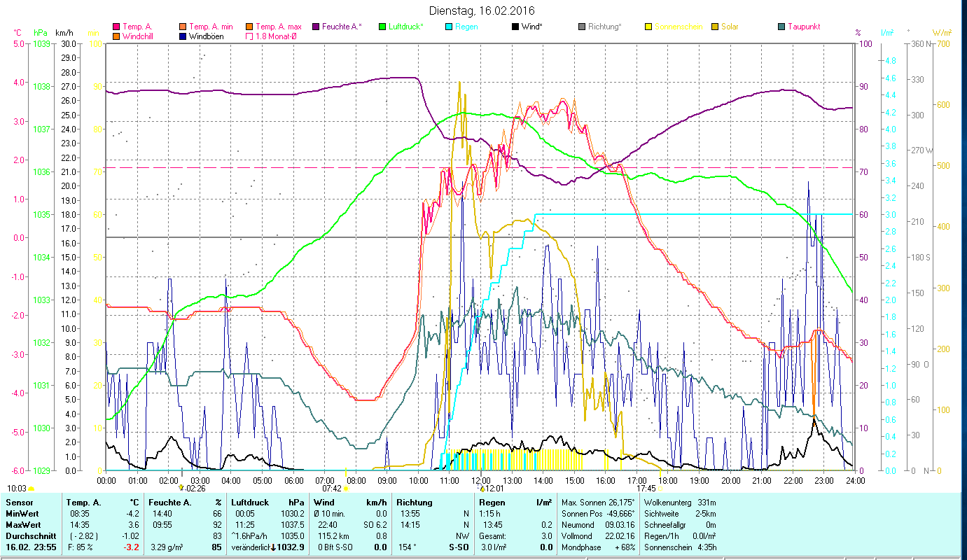
Task: Click the 'Regen/1h 0.0l/m²' entry
Action: (x=680, y=536)
